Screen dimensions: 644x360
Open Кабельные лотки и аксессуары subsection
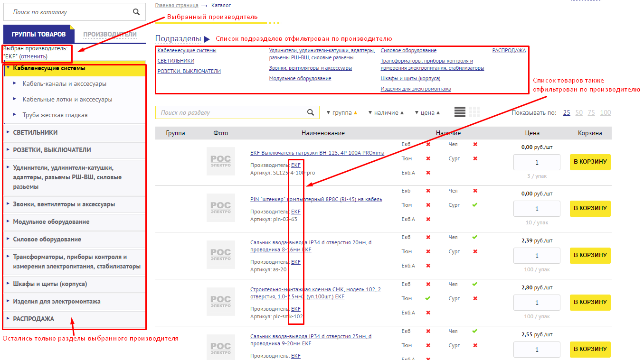pos(67,99)
